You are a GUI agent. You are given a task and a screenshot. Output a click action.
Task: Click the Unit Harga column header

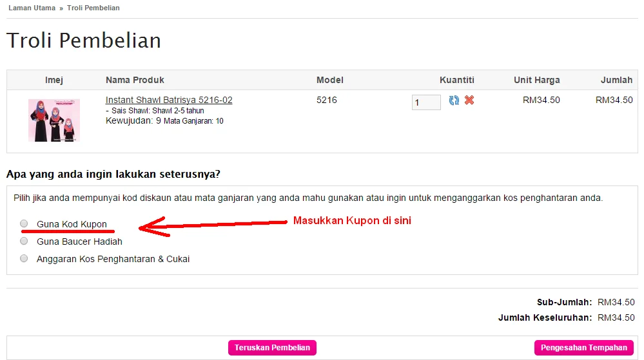(x=537, y=80)
